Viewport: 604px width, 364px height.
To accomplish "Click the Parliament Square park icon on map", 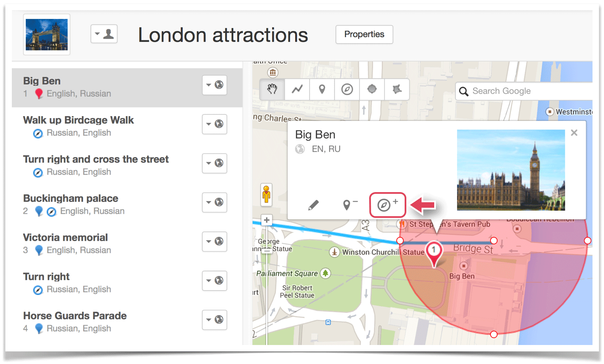I will [325, 273].
